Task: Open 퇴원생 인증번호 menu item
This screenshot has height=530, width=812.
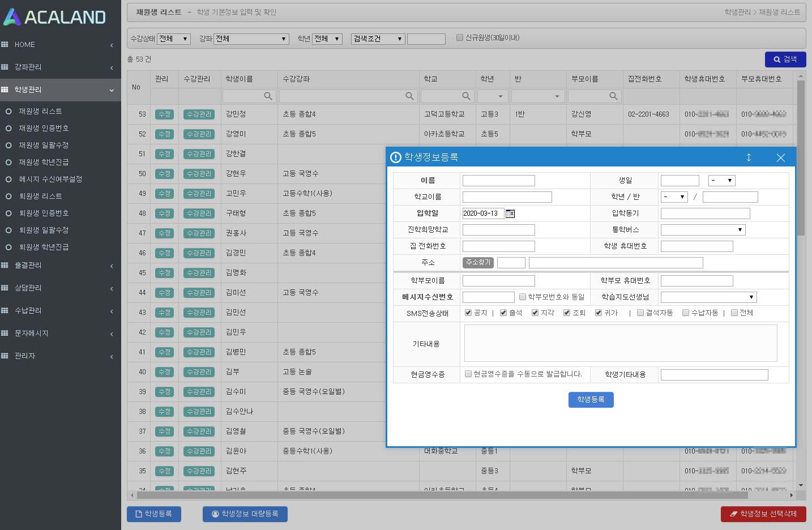Action: point(44,213)
